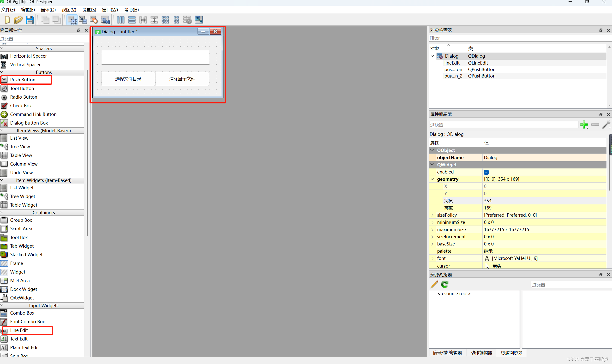Select the Edit Widgets mode icon
Image resolution: width=612 pixels, height=364 pixels.
pos(72,20)
